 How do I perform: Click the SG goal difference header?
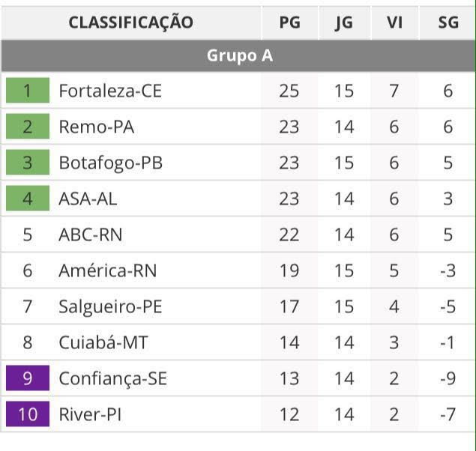click(448, 22)
